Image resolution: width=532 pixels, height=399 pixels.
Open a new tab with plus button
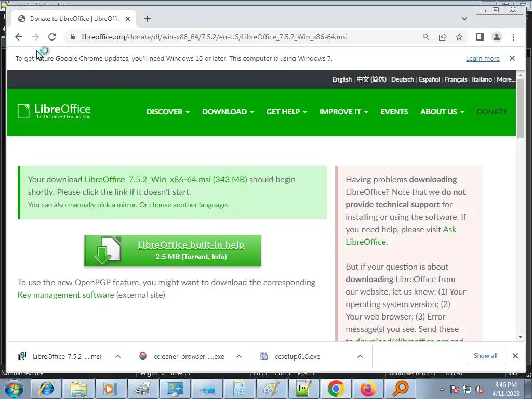pyautogui.click(x=147, y=19)
